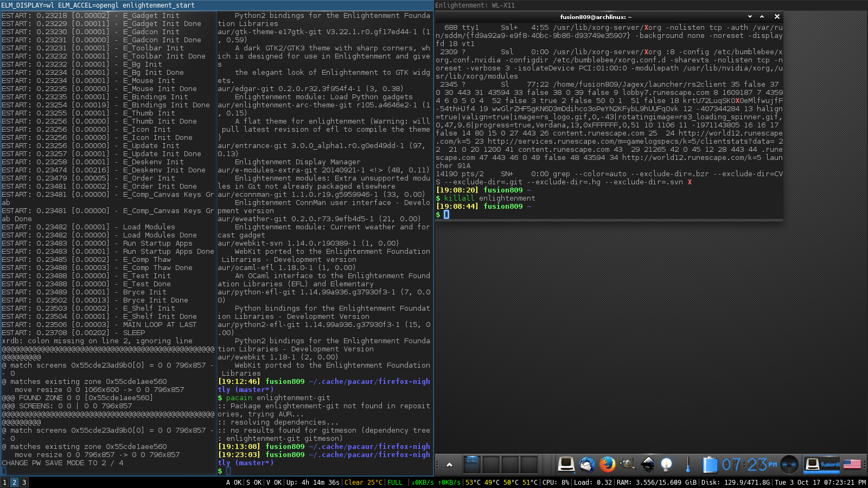Click the date 'Tue 3 Oct 17 07:23:21 PM'

(820, 482)
